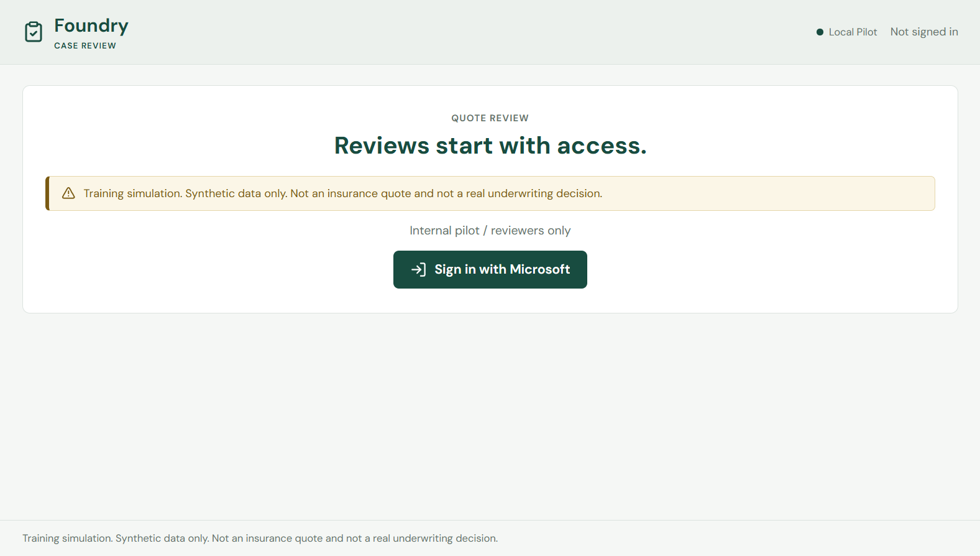Click the sign-in arrow icon on button
Viewport: 980px width, 556px height.
418,269
